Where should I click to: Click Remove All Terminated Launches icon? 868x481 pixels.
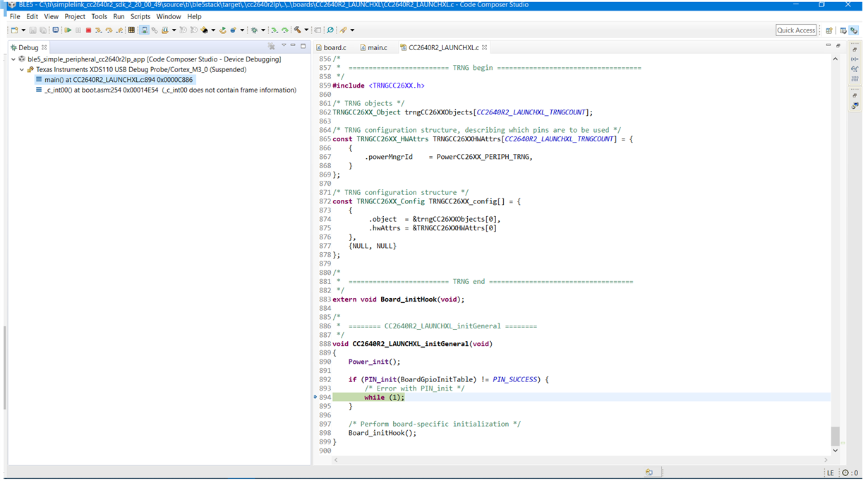pos(271,47)
